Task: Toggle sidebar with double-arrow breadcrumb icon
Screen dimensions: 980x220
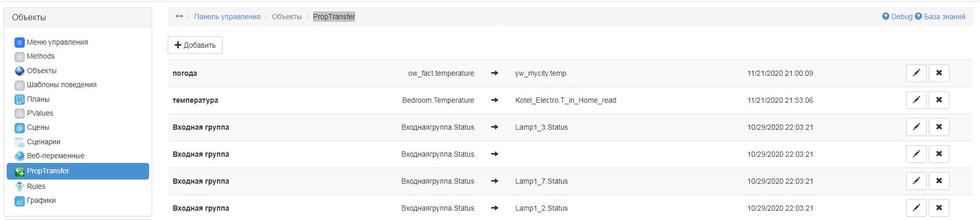Action: 179,17
